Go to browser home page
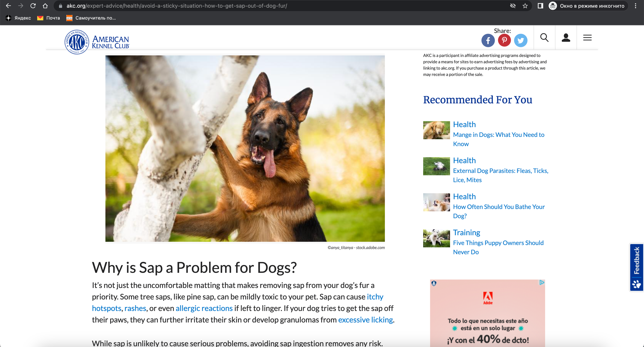644x347 pixels. click(x=45, y=6)
